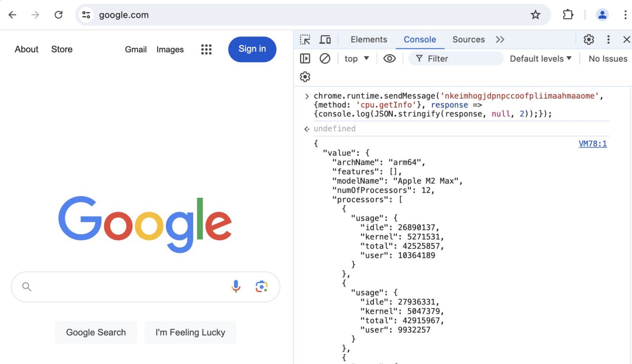Screen dimensions: 632x364
Task: Open DevTools settings gear icon
Action: point(589,39)
